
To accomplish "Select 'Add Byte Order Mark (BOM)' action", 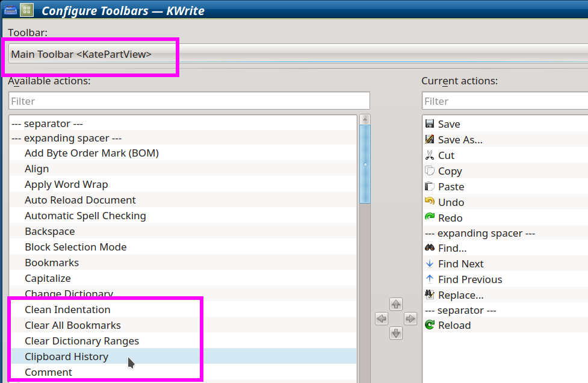I will tap(184, 153).
